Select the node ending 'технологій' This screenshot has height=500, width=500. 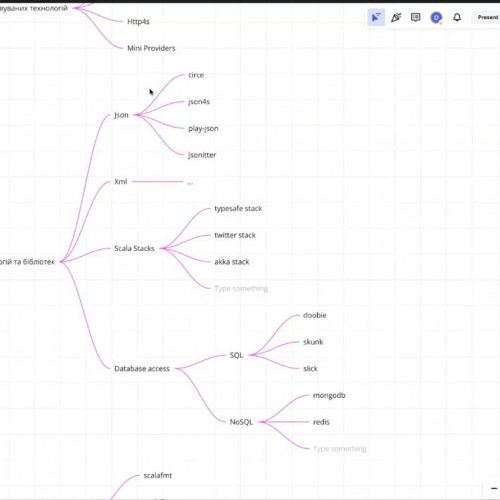coord(34,8)
